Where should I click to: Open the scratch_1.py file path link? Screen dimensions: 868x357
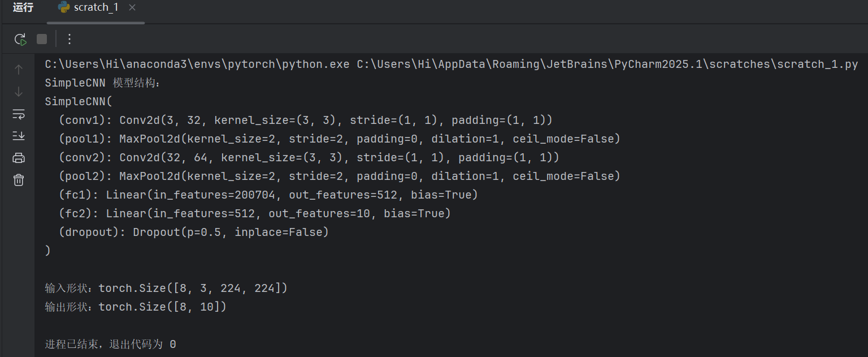(607, 64)
